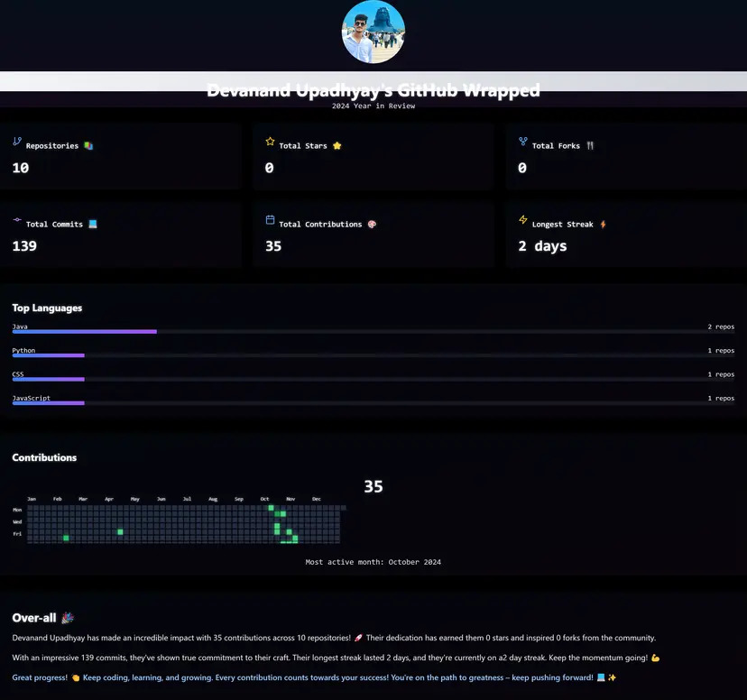
Task: Click the 'Most active month: October 2024' text
Action: click(373, 562)
